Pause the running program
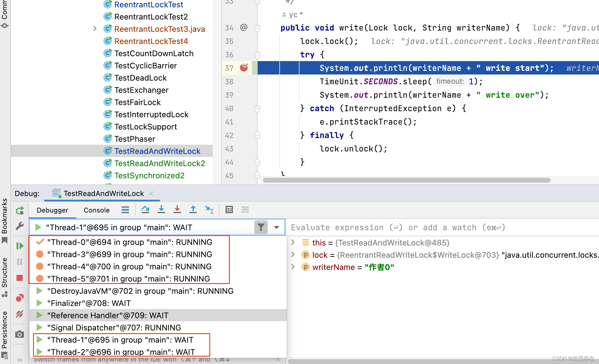Viewport: 599px width, 364px height. [20, 261]
